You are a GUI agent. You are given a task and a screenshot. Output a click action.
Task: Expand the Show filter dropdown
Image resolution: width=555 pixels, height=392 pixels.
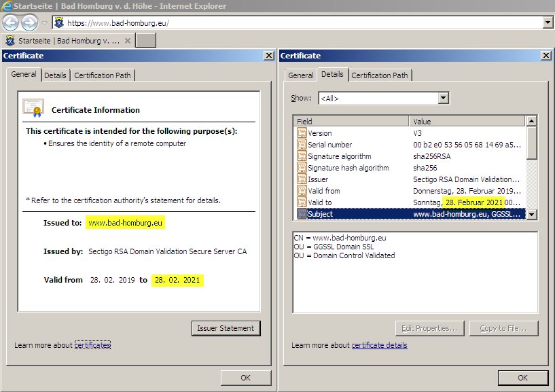click(x=443, y=98)
